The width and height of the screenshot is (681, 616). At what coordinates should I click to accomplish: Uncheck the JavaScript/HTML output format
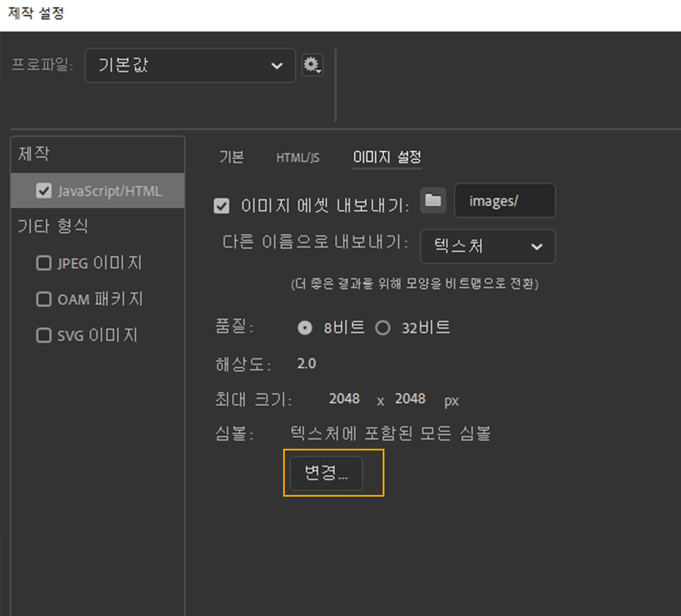pyautogui.click(x=45, y=191)
